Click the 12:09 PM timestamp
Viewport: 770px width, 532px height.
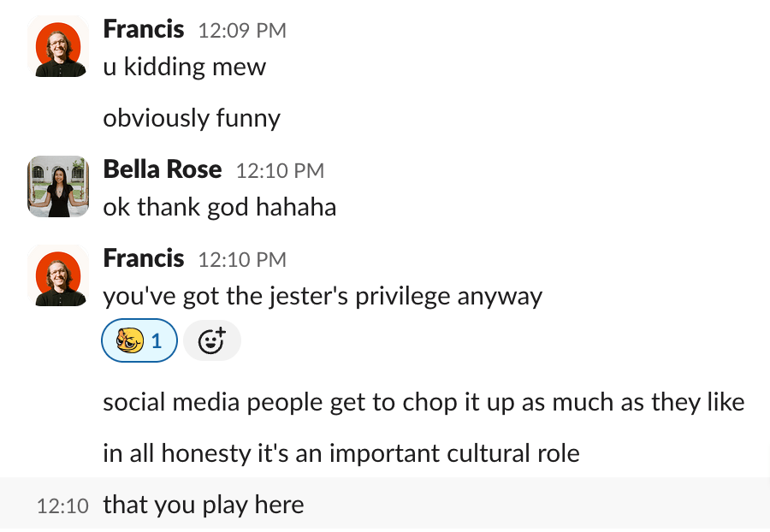tap(242, 31)
